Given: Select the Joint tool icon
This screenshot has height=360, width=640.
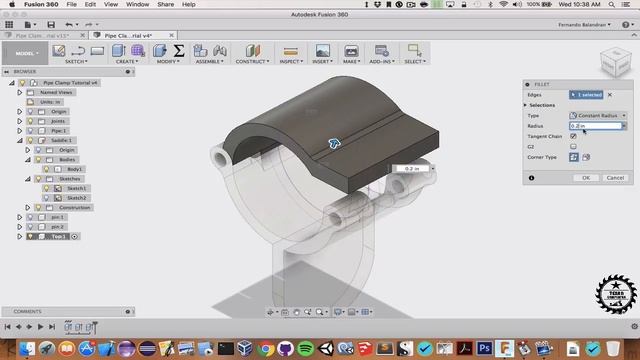Looking at the screenshot, I should [x=220, y=51].
